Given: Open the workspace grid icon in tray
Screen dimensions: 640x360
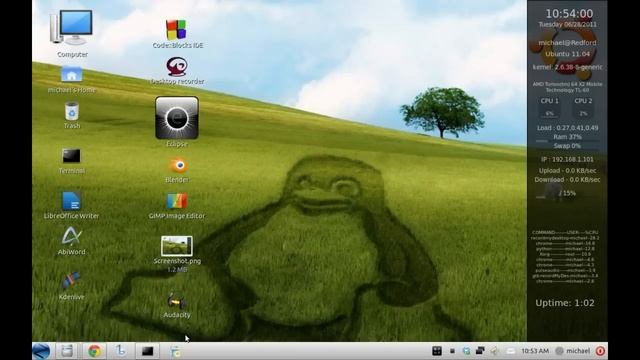Looking at the screenshot, I should click(x=437, y=351).
